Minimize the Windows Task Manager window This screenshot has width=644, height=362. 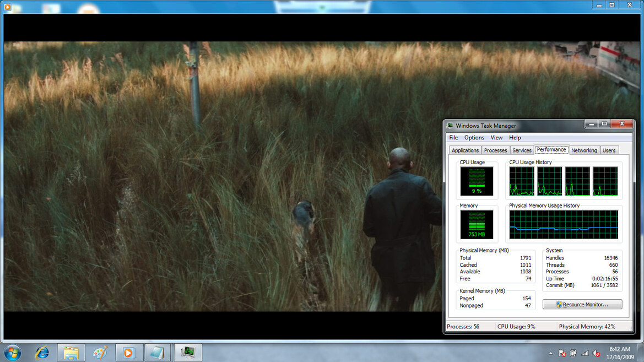click(592, 123)
